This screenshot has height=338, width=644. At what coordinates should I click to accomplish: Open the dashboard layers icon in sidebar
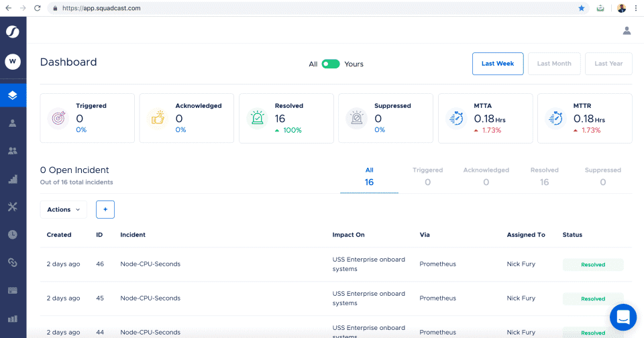point(13,95)
